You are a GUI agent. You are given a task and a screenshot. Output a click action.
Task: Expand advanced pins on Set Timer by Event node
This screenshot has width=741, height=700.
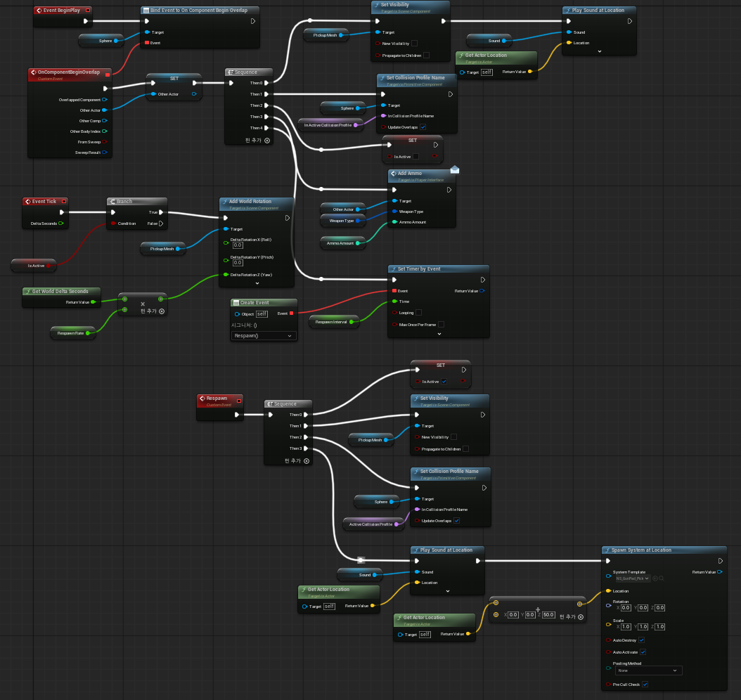pos(439,334)
